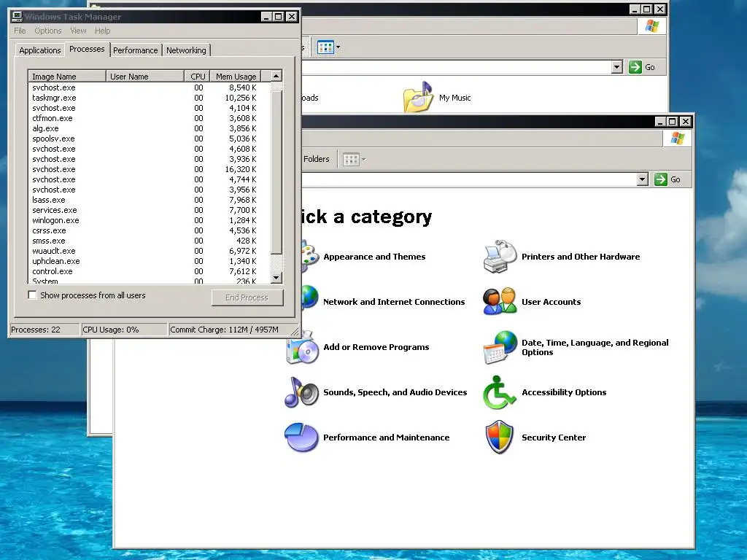
Task: Switch to the Applications tab
Action: 40,50
